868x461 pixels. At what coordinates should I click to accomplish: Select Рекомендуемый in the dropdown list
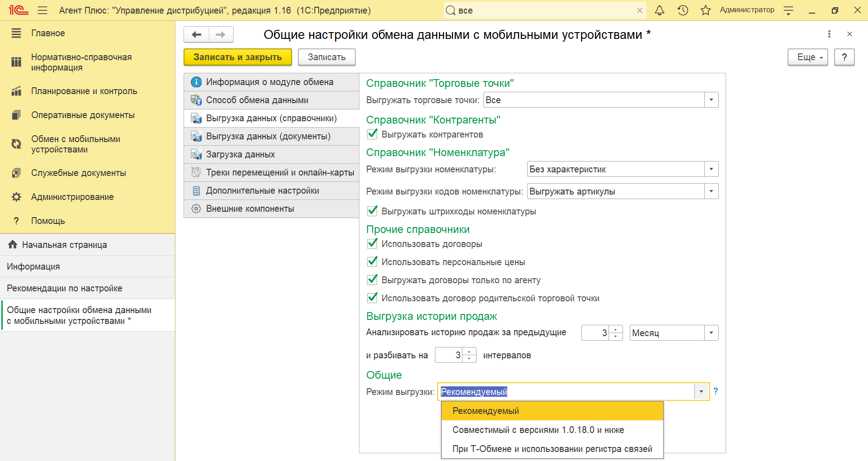[552, 411]
